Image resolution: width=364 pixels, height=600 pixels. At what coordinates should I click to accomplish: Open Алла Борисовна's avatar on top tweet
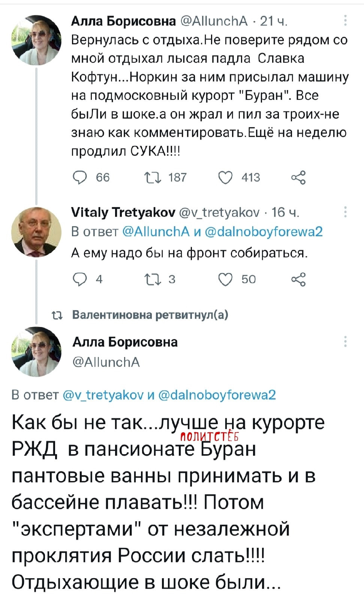coord(36,40)
